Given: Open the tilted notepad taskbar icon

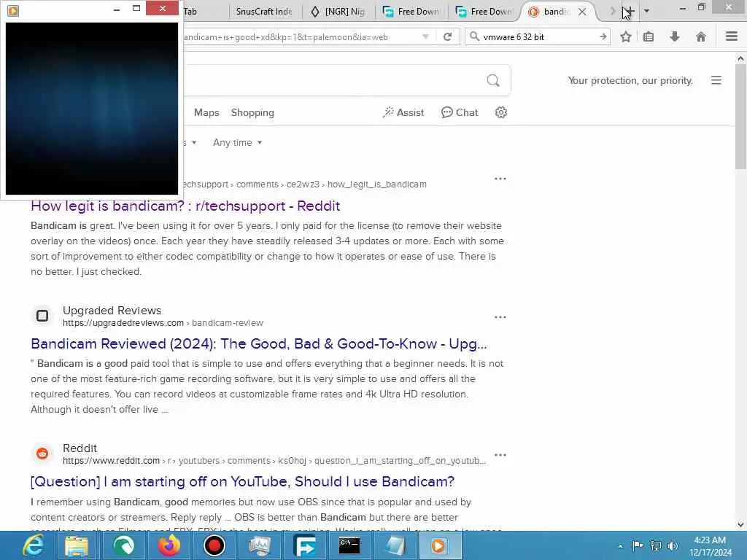Looking at the screenshot, I should [395, 545].
